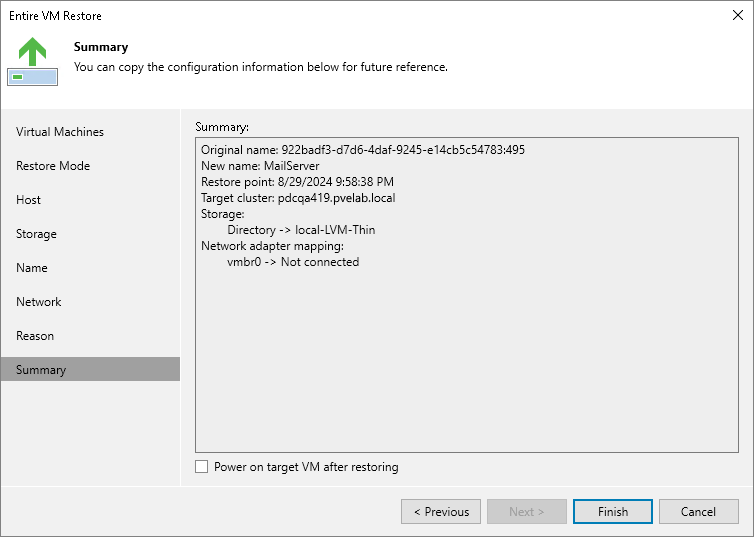This screenshot has width=754, height=537.
Task: Select the Summary step in sidebar
Action: pyautogui.click(x=90, y=369)
